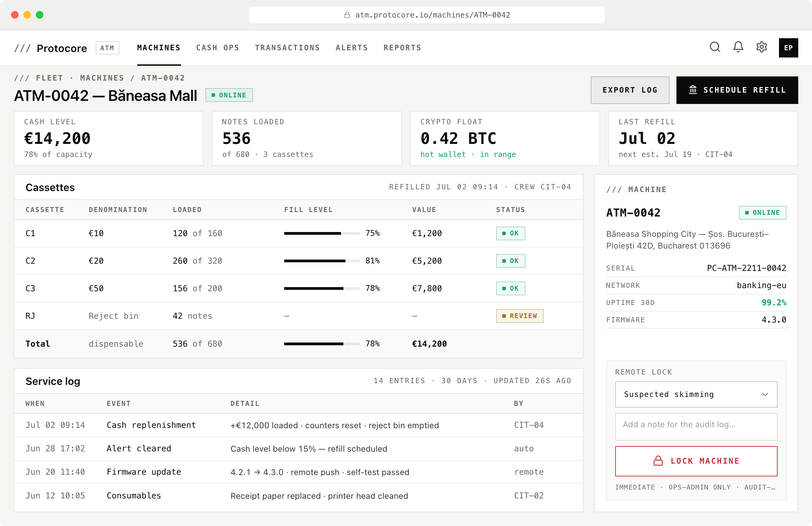The width and height of the screenshot is (812, 526).
Task: Open the EP user avatar menu
Action: click(x=788, y=48)
